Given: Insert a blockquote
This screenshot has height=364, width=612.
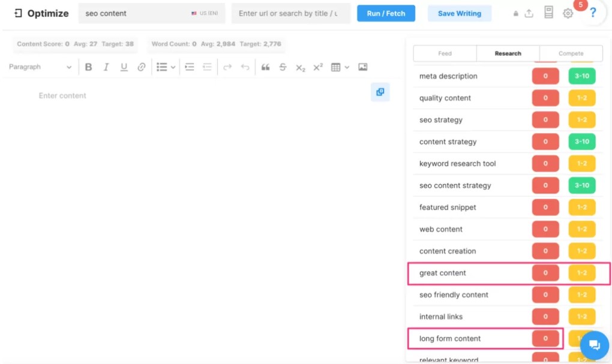Looking at the screenshot, I should [265, 67].
